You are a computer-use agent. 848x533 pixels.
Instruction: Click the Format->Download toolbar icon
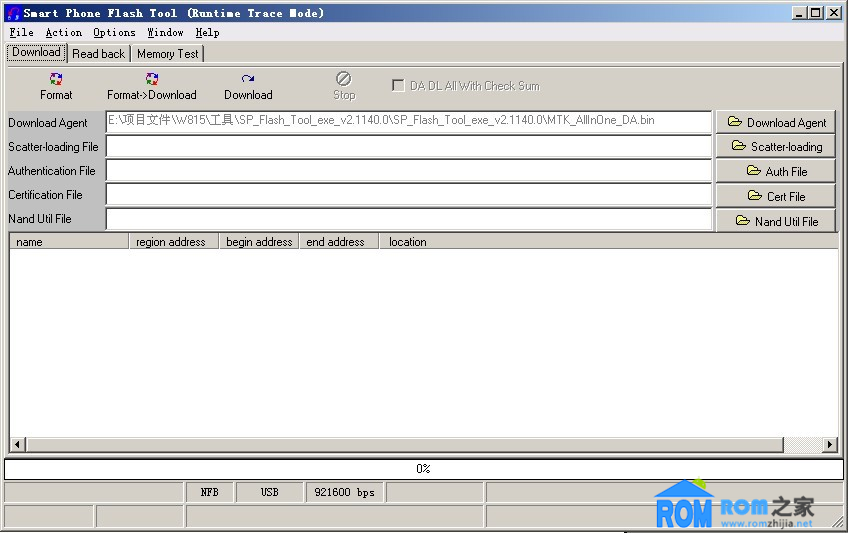click(152, 79)
